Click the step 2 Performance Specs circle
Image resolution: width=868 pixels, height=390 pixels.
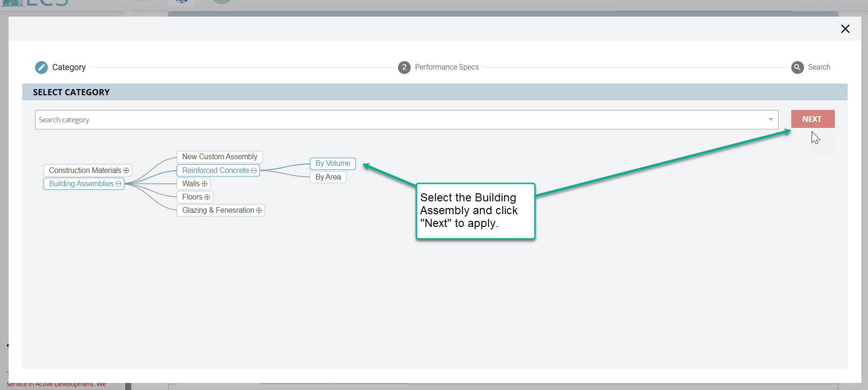click(x=404, y=67)
